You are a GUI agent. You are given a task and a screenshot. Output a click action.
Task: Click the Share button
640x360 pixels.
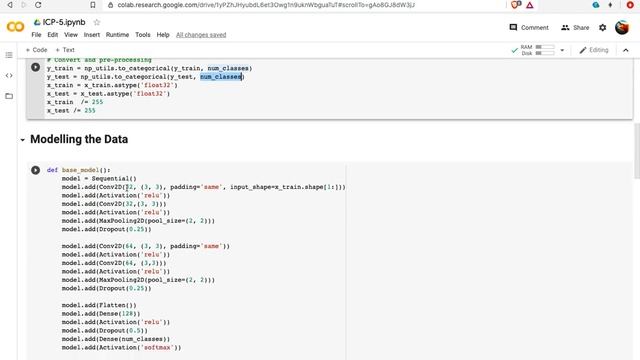pyautogui.click(x=575, y=27)
